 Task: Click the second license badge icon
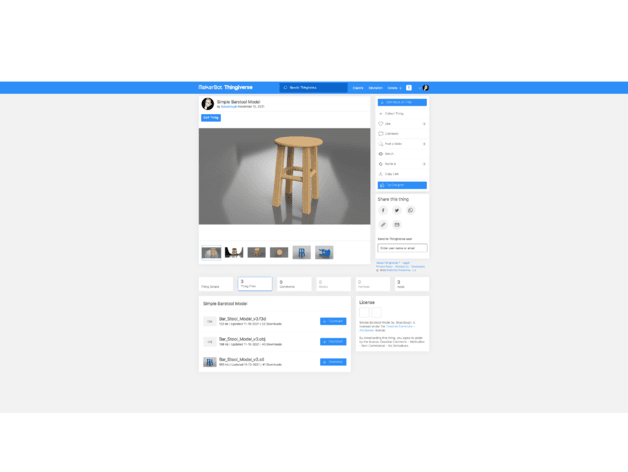coord(376,313)
